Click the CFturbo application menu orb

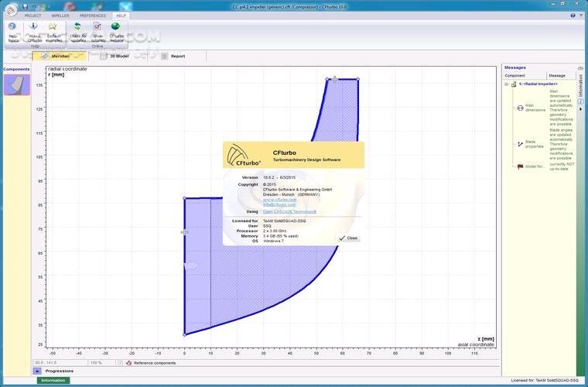pyautogui.click(x=12, y=10)
